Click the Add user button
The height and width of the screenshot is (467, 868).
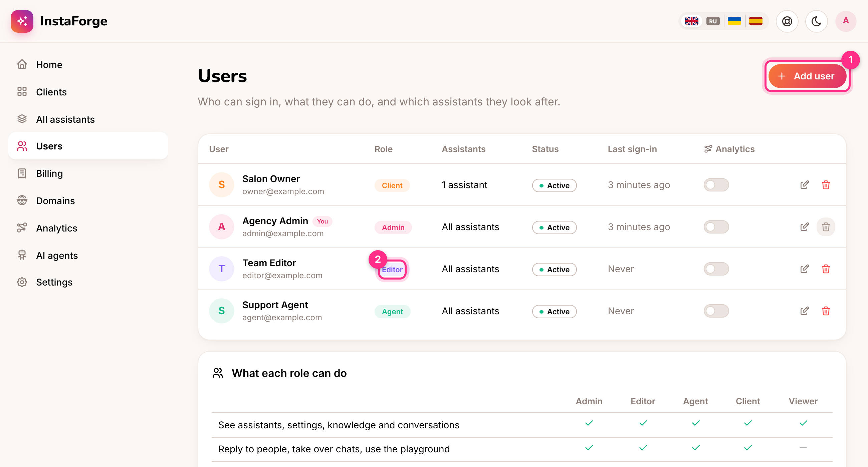coord(807,76)
